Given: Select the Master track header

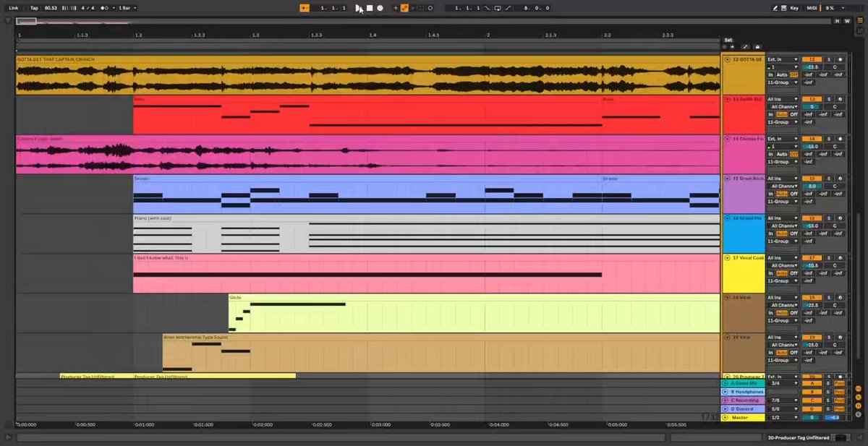Looking at the screenshot, I should click(744, 417).
